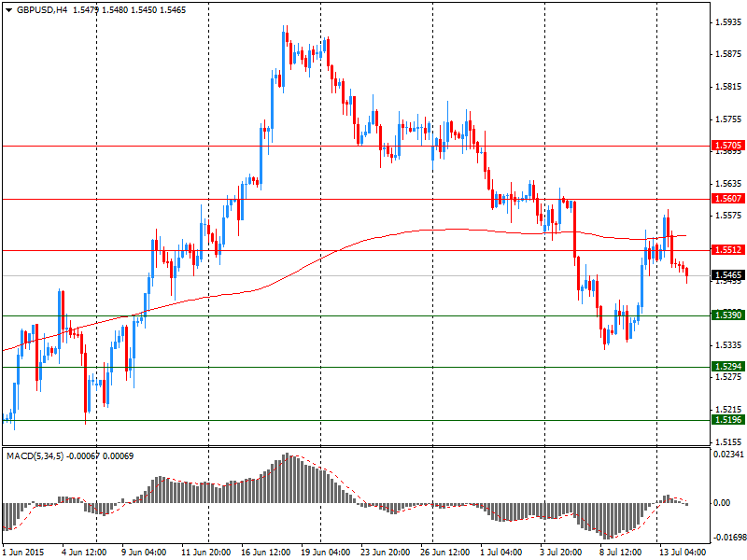Image resolution: width=747 pixels, height=560 pixels.
Task: Click the 1 Jun 2015 date label
Action: 23,553
